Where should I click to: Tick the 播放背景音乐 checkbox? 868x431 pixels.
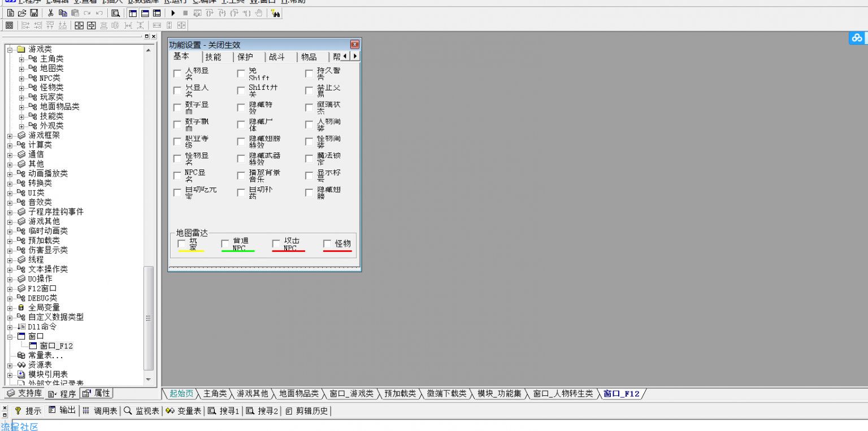(x=241, y=176)
